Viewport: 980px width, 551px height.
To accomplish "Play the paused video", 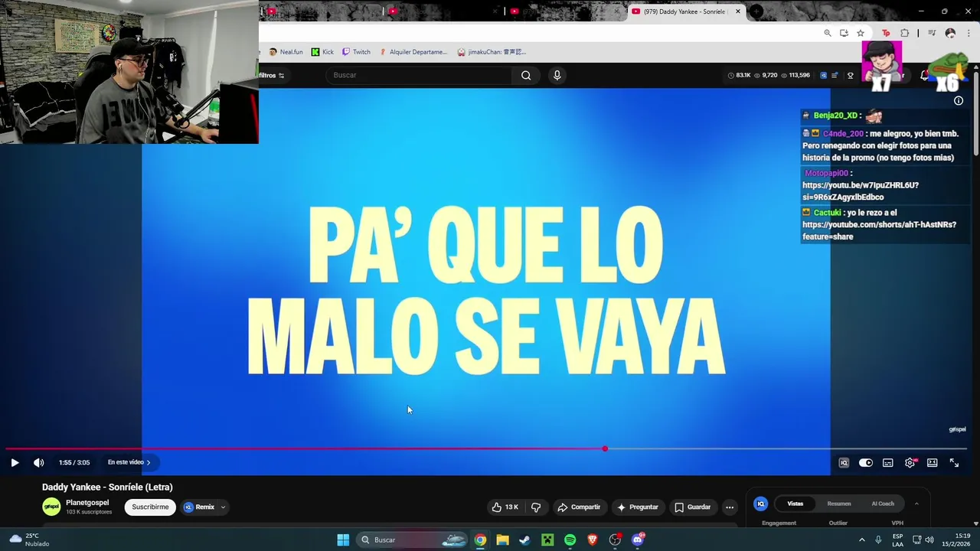I will click(x=15, y=462).
